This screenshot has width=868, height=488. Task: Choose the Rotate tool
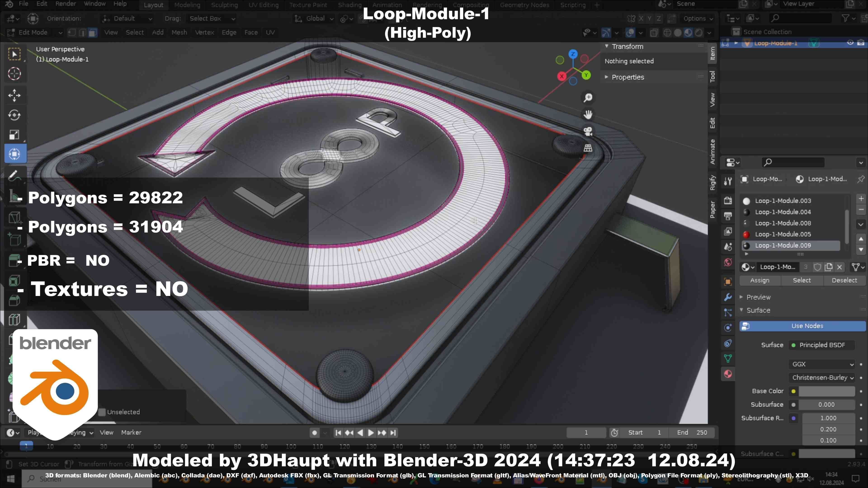[x=14, y=115]
